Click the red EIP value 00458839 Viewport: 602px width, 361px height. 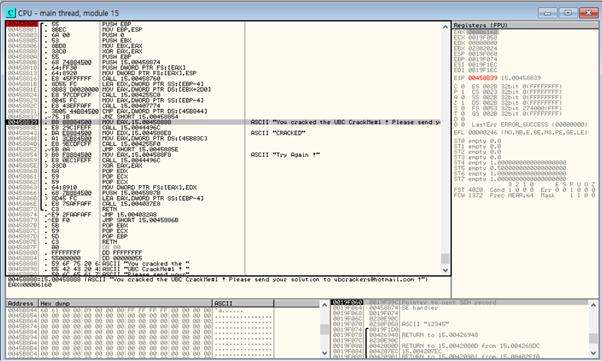pyautogui.click(x=483, y=78)
